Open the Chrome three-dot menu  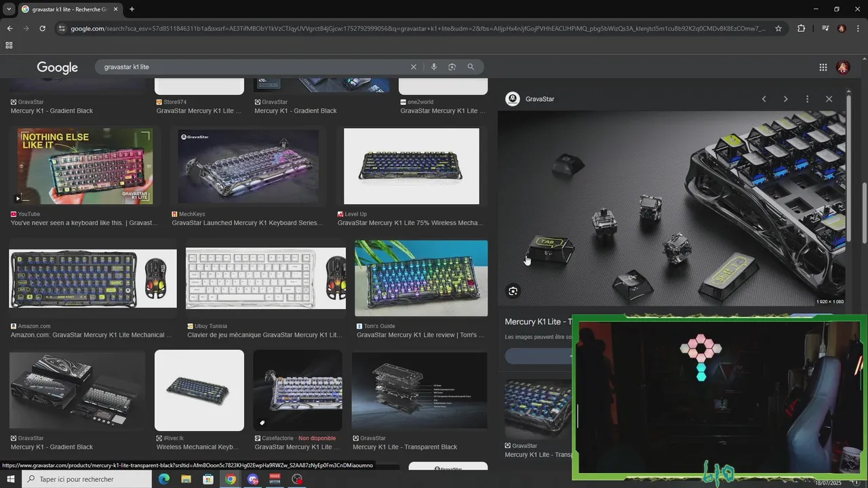pos(858,28)
